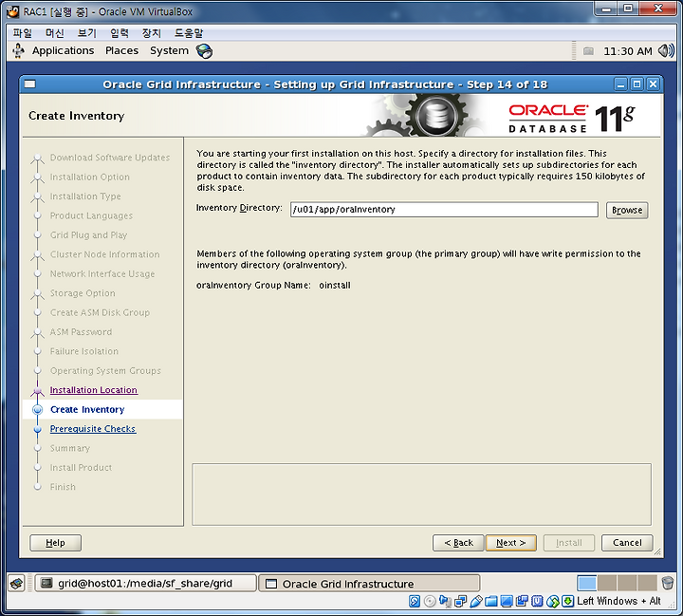Open the 장치 menu in VirtualBox

(x=152, y=33)
